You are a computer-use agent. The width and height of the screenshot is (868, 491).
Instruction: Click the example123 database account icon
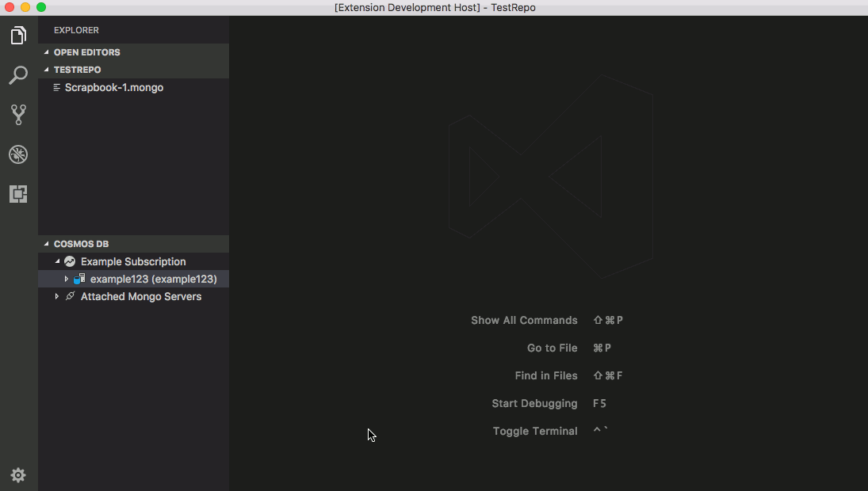tap(79, 280)
